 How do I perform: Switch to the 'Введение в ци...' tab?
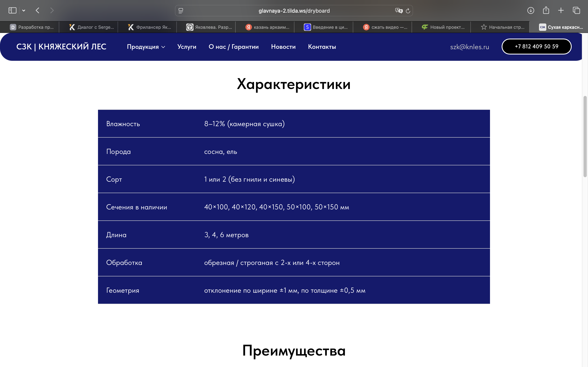click(324, 27)
